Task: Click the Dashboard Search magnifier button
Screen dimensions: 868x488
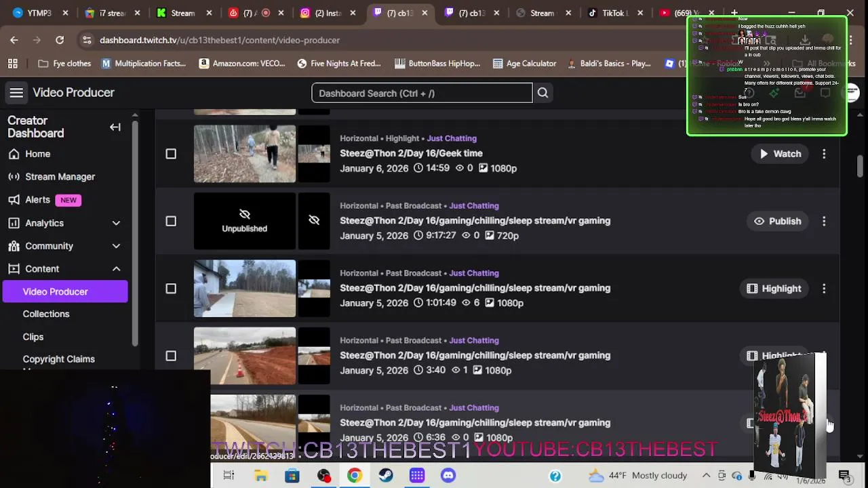Action: click(542, 93)
